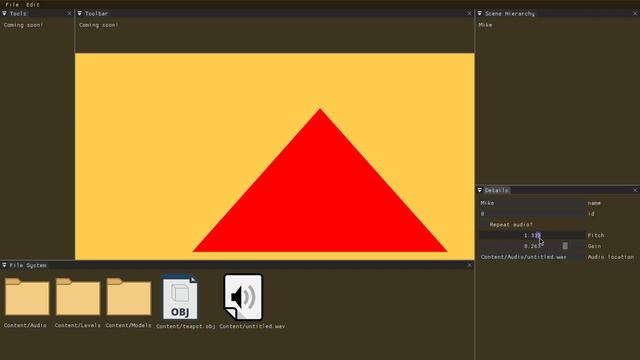Click the 'Content/teapot.obj' file label

tap(186, 326)
